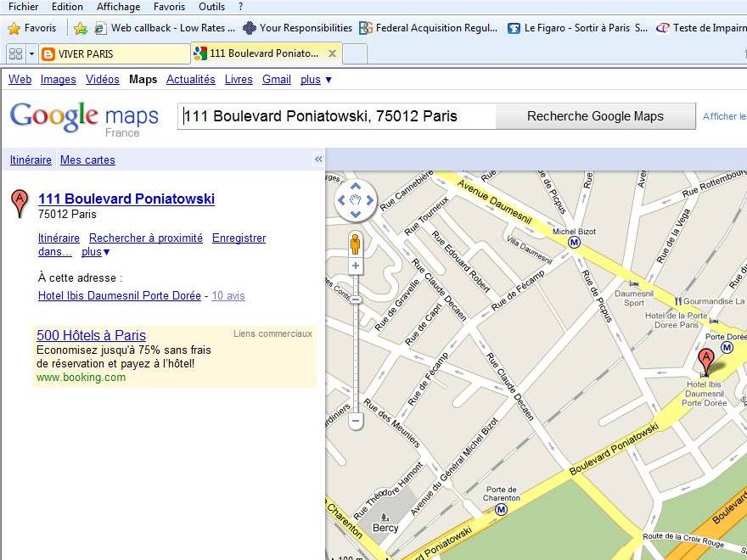Image resolution: width=747 pixels, height=560 pixels.
Task: Zoom in with the plus button
Action: pos(356,266)
